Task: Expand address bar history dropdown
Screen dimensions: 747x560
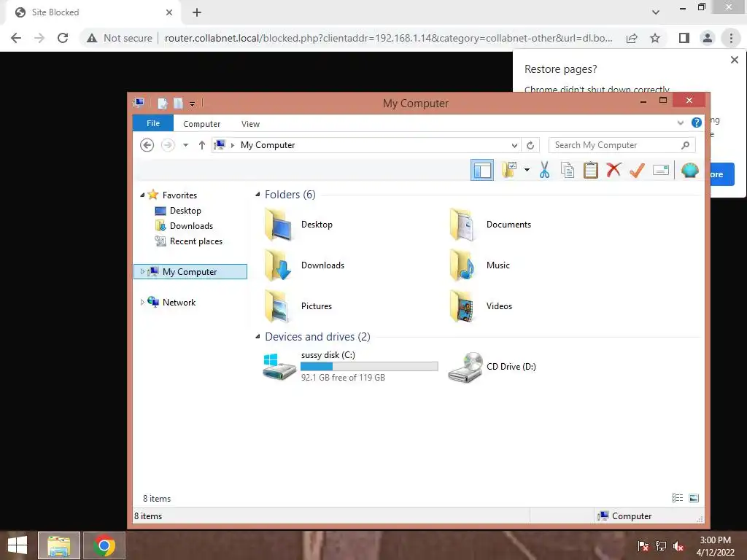Action: [x=514, y=145]
